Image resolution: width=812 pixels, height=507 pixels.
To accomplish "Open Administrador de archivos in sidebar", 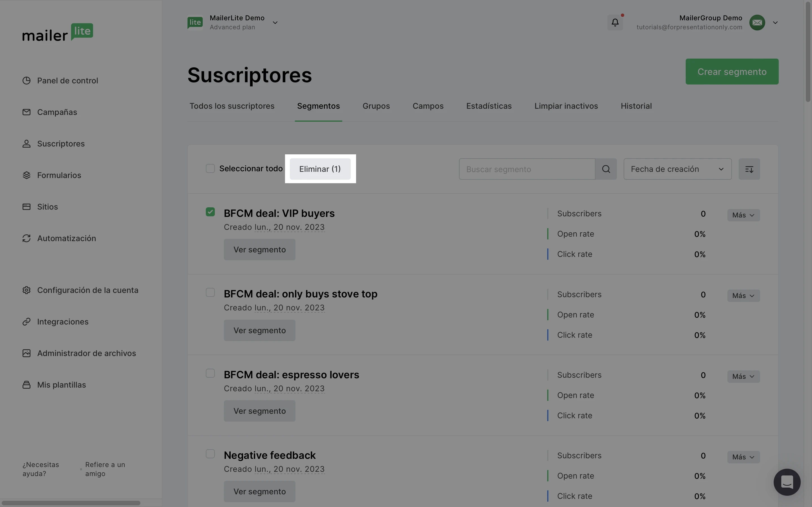I will pos(86,353).
